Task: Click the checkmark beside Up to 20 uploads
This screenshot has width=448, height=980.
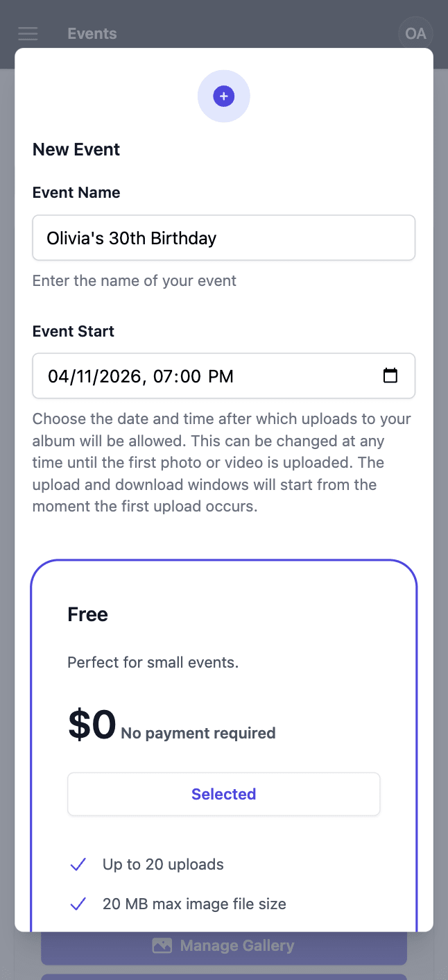Action: pyautogui.click(x=78, y=864)
